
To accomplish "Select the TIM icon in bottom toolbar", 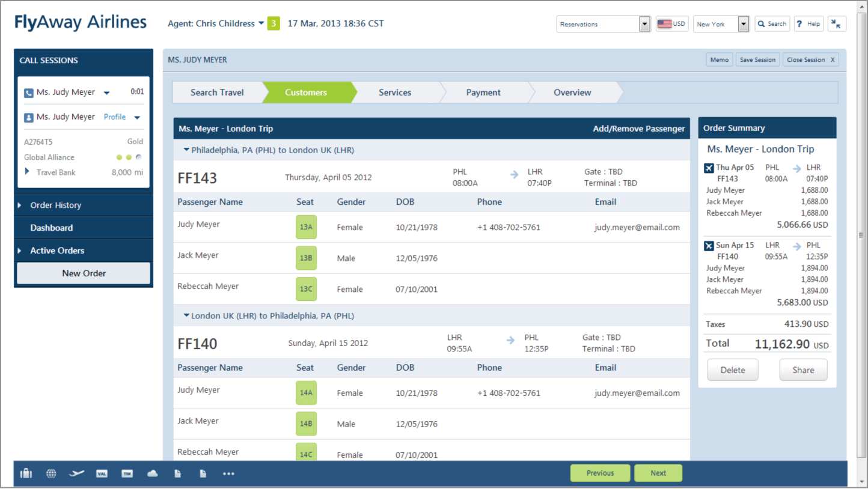I will [x=127, y=473].
